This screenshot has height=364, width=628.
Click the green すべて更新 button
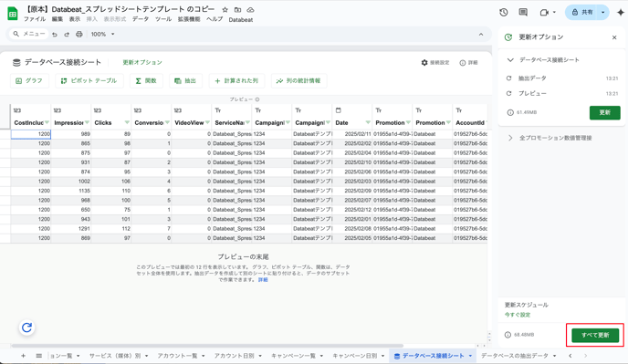point(595,335)
